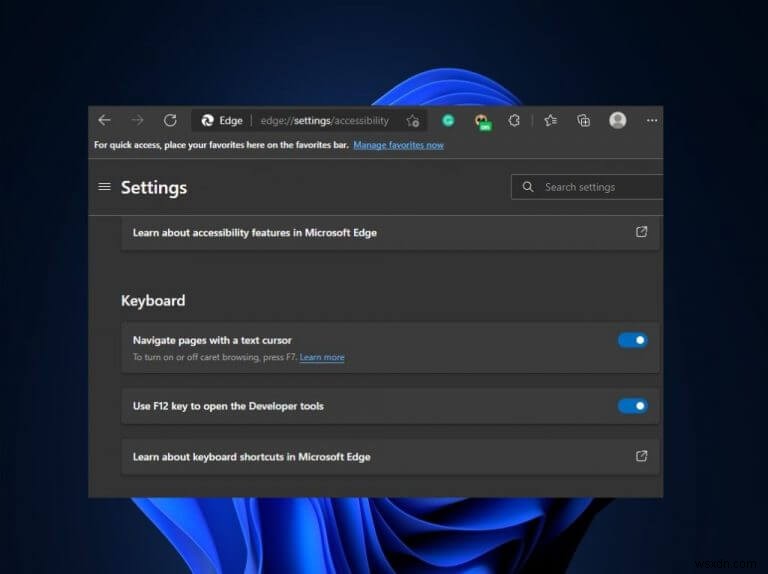Image resolution: width=768 pixels, height=574 pixels.
Task: Toggle Use F12 key for Developer tools
Action: tap(633, 406)
